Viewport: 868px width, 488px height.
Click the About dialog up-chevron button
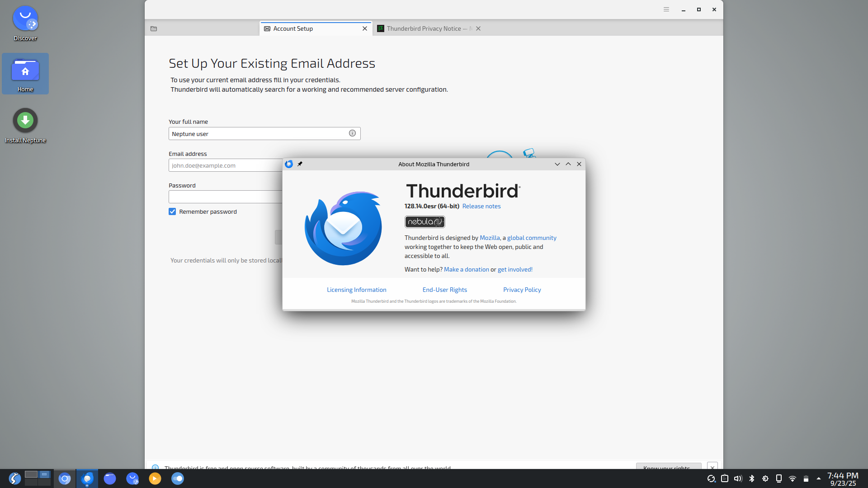(568, 164)
